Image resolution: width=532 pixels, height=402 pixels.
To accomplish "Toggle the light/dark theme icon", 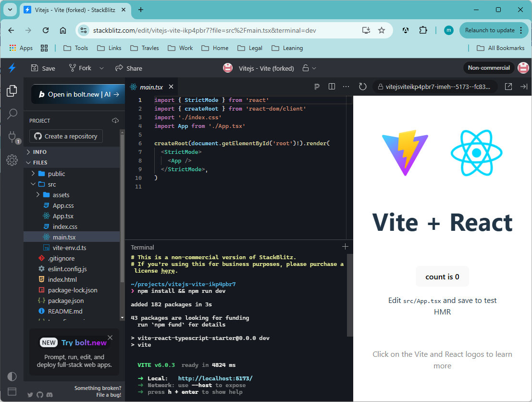I will pos(12,377).
